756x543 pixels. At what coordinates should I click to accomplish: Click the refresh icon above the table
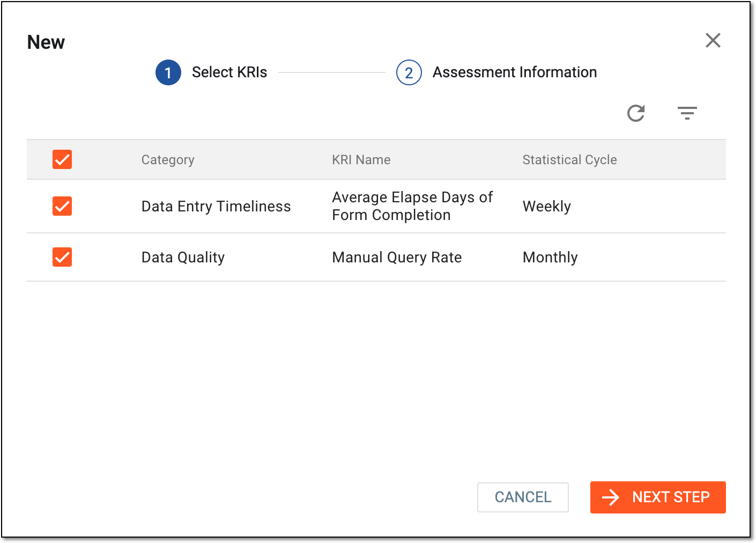[x=636, y=113]
